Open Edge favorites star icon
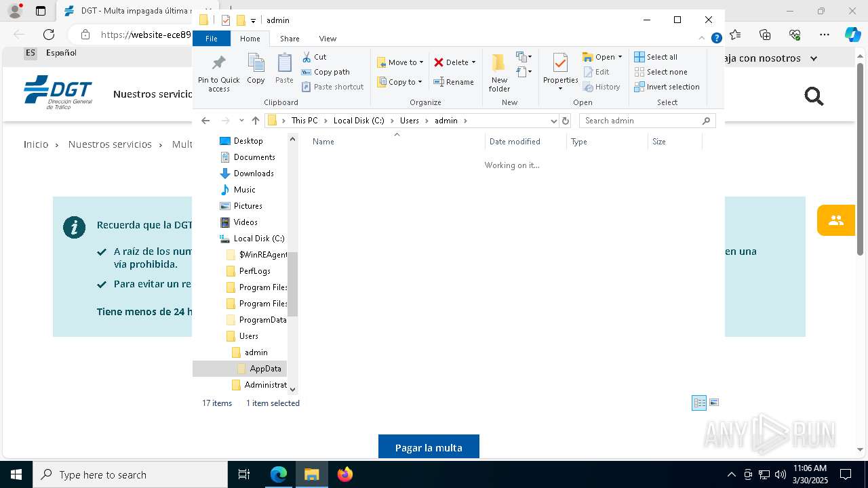The image size is (868, 488). 736,35
